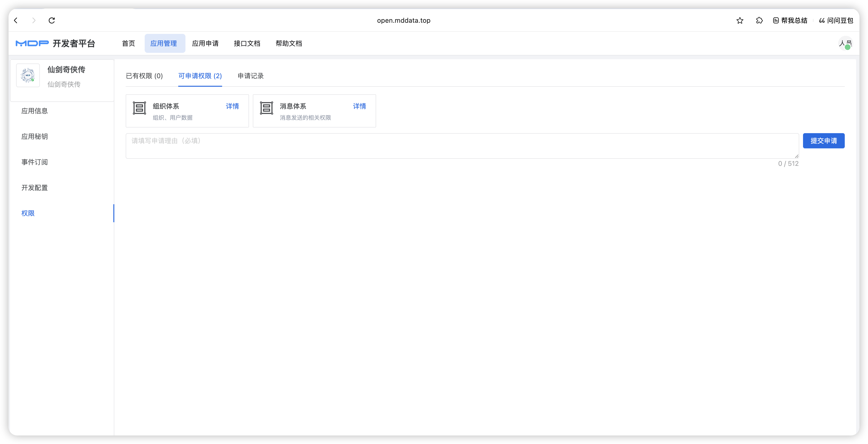The height and width of the screenshot is (444, 868).
Task: Click the 组织体系 permission card icon
Action: click(139, 108)
